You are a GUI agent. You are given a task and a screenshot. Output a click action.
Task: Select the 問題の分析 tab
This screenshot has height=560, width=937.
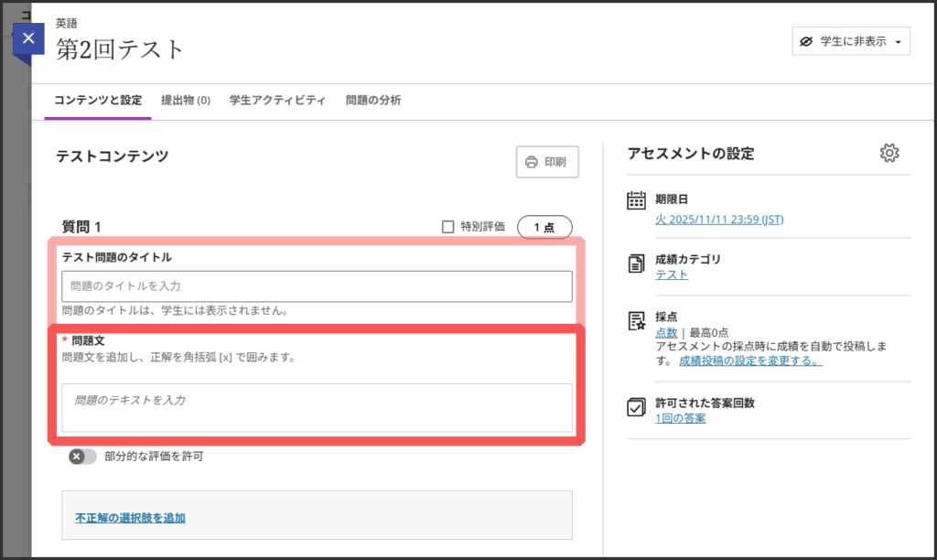[372, 101]
